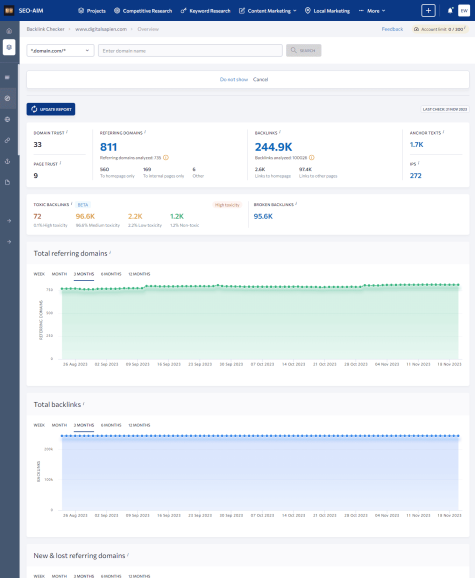Click the orange info icon after backlinks analyzed
The width and height of the screenshot is (475, 578).
tap(312, 158)
